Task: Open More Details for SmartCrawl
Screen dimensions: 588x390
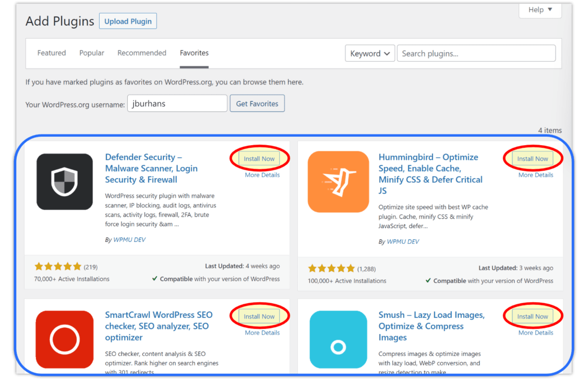Action: click(262, 333)
